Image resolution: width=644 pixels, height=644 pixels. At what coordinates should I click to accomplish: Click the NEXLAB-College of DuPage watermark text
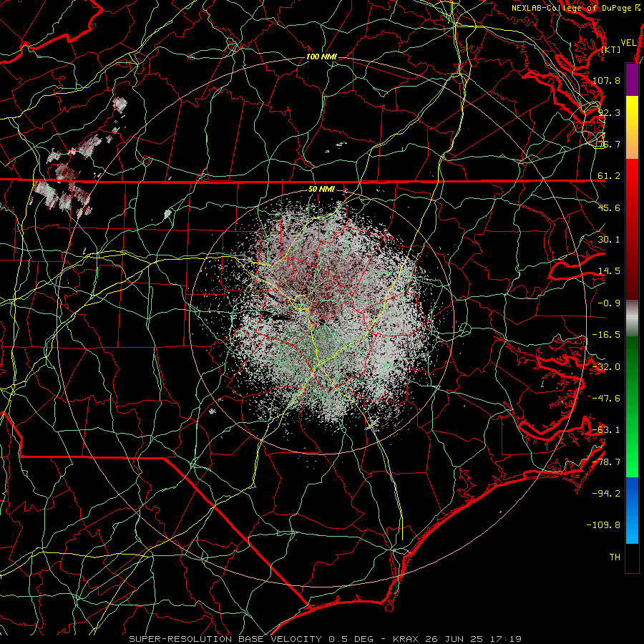coord(577,8)
